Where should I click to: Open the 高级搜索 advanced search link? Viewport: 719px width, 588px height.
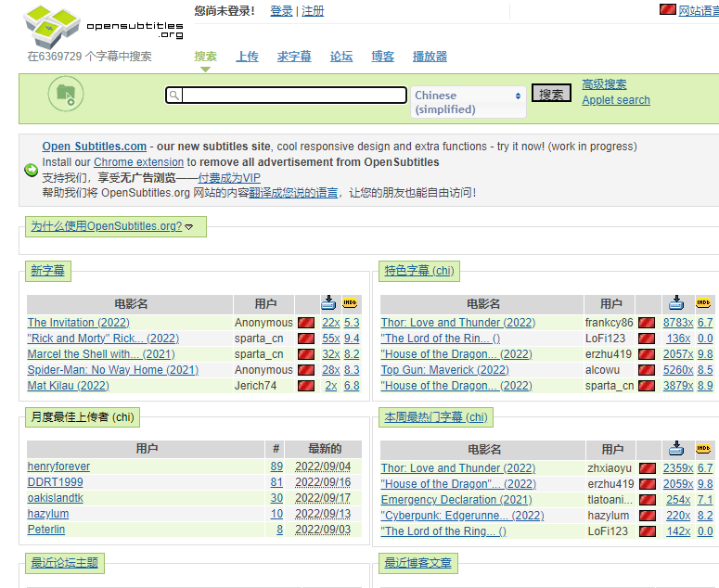(x=604, y=84)
